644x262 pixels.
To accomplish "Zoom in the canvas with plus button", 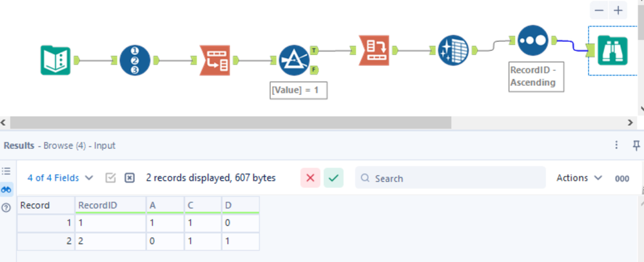I will click(x=618, y=10).
